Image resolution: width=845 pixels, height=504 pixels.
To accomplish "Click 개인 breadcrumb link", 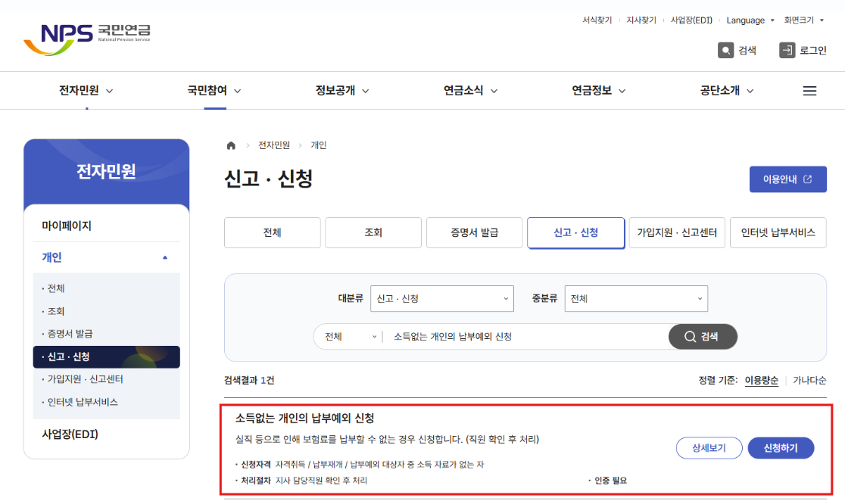I will 319,145.
